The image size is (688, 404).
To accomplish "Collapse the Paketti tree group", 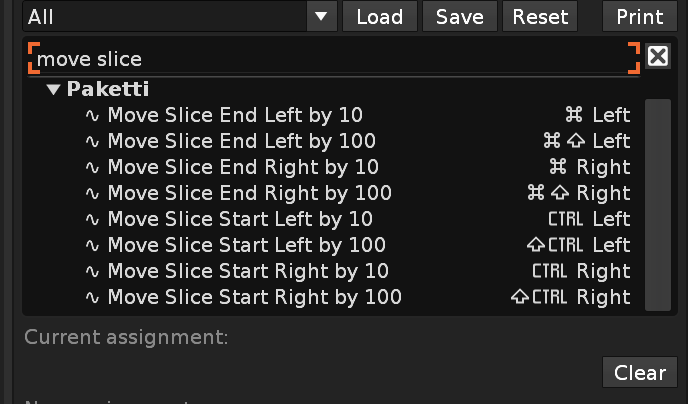I will (x=54, y=90).
